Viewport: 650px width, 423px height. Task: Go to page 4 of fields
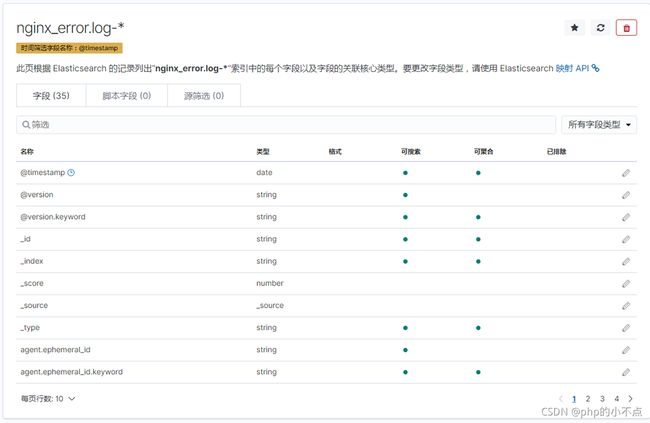pos(616,399)
